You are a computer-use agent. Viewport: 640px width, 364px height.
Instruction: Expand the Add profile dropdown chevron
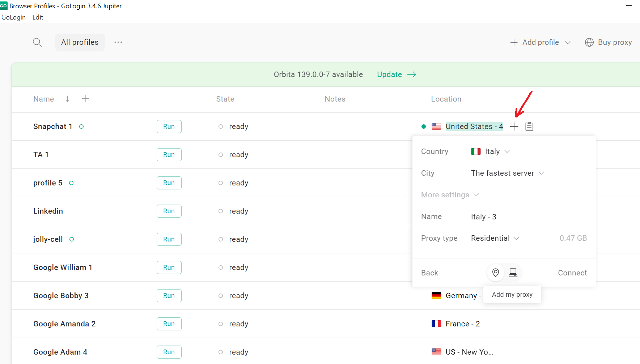tap(568, 43)
